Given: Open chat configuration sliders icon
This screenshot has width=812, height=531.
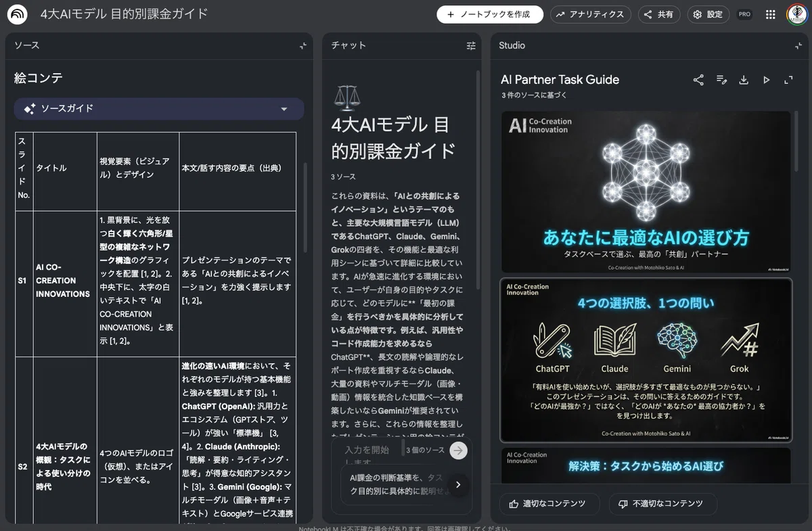Looking at the screenshot, I should 471,45.
